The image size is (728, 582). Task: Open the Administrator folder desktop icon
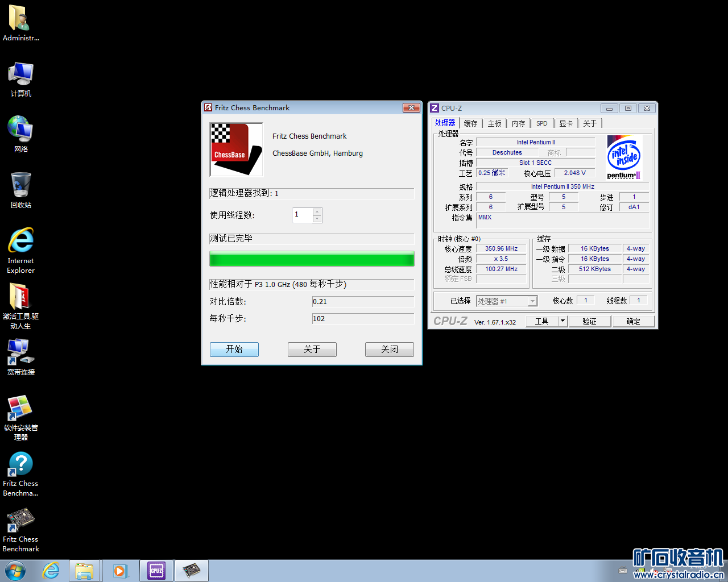tap(20, 23)
